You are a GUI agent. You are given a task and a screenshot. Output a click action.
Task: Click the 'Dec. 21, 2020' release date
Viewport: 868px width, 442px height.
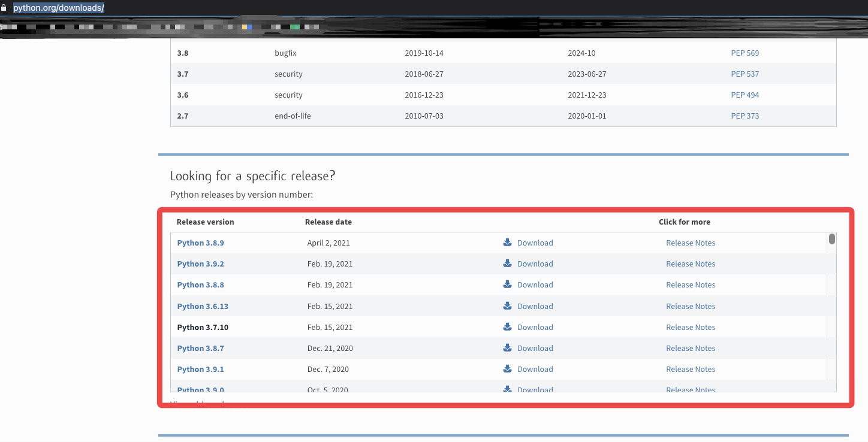tap(330, 348)
